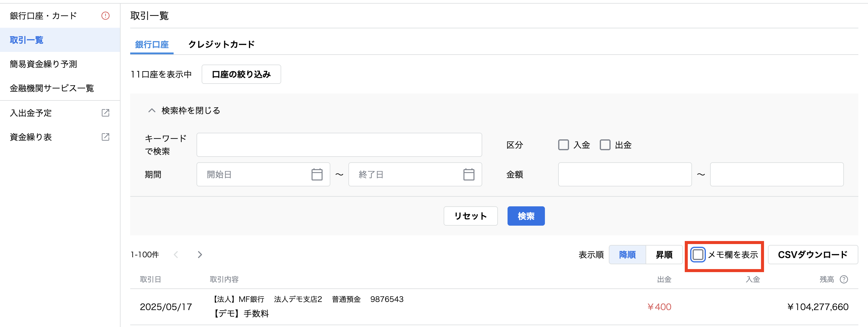Click the 残高 column header

pyautogui.click(x=826, y=279)
